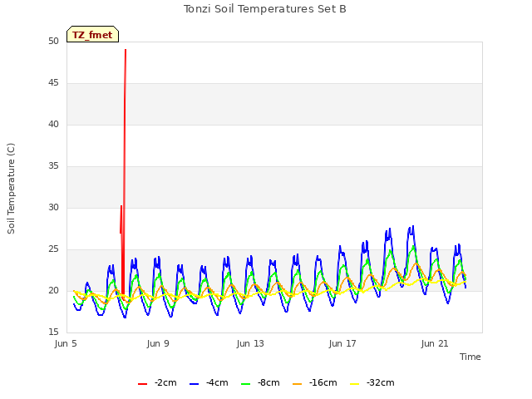Click the Soil Temperature (C) axis title
532x399 pixels.
11,189
